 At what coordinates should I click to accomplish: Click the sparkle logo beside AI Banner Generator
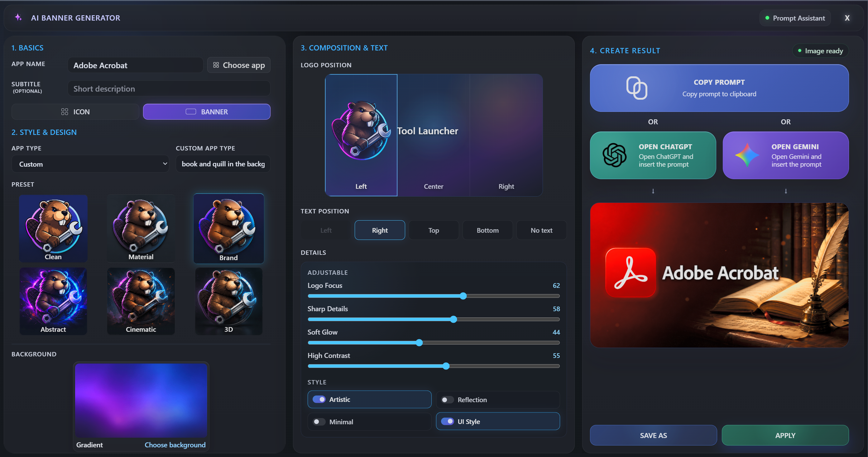[x=18, y=17]
